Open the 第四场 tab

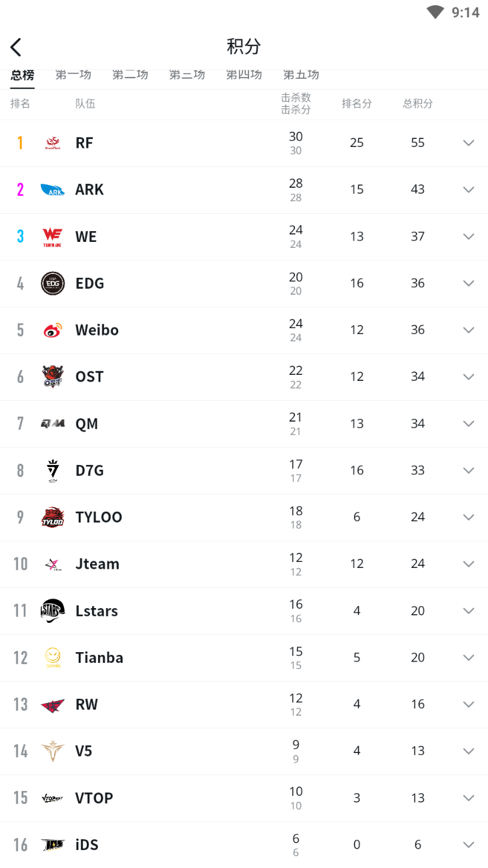pyautogui.click(x=244, y=76)
